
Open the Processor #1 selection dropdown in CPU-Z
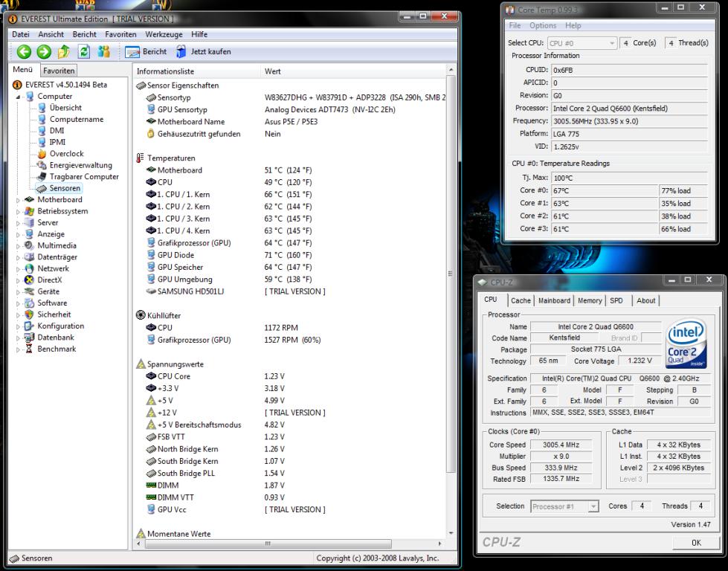coord(564,506)
